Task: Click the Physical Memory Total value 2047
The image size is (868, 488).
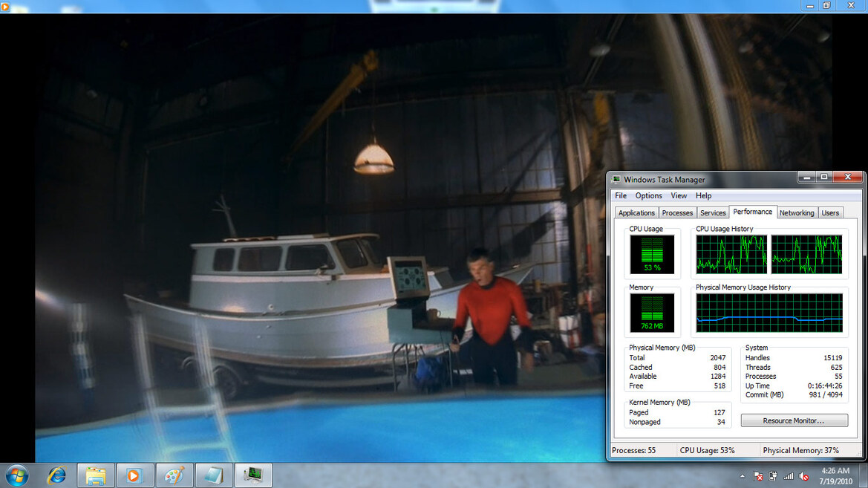Action: click(x=717, y=358)
